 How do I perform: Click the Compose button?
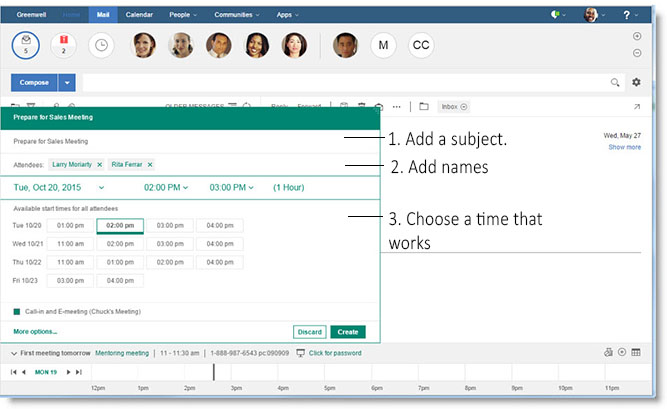coord(34,83)
